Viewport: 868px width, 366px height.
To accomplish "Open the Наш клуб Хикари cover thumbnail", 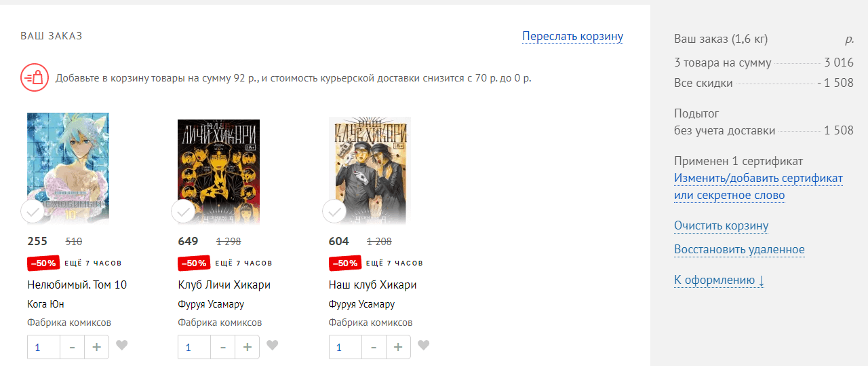I will coord(370,170).
